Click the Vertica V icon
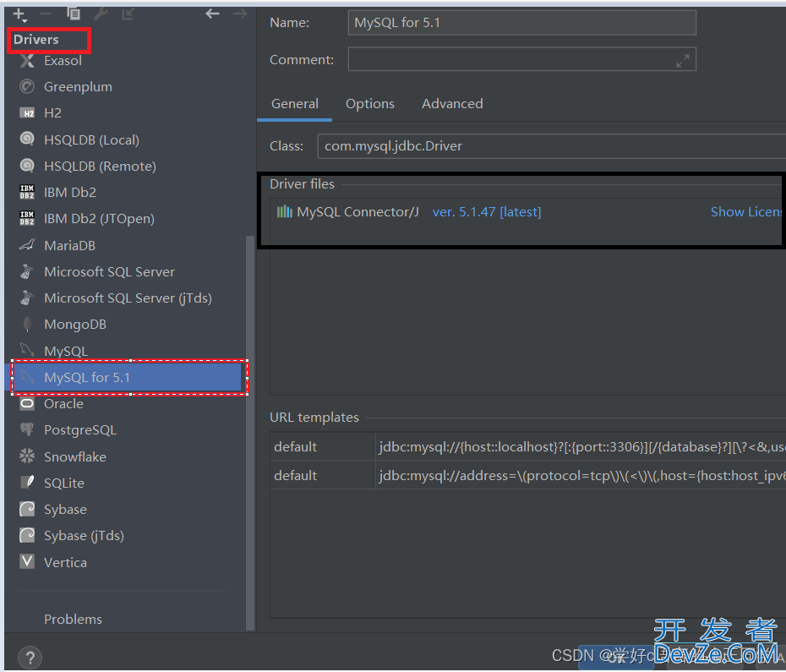The height and width of the screenshot is (672, 786). click(x=27, y=561)
